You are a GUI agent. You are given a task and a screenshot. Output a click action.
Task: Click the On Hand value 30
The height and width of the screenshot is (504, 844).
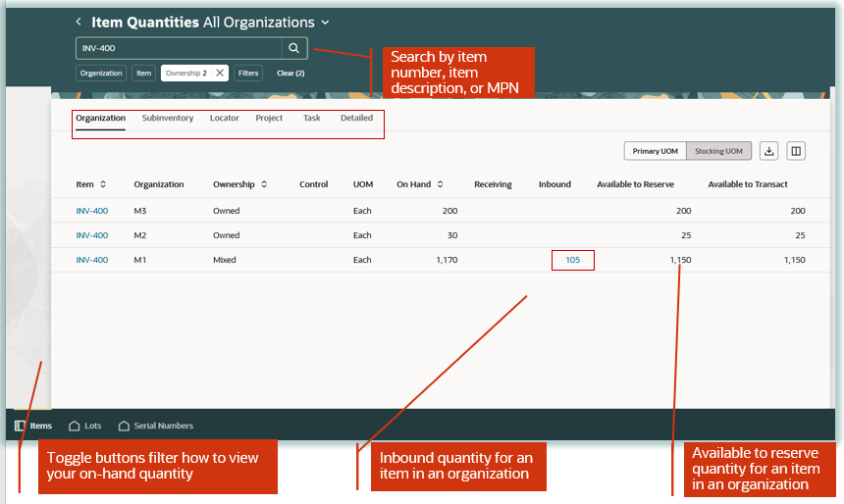452,235
